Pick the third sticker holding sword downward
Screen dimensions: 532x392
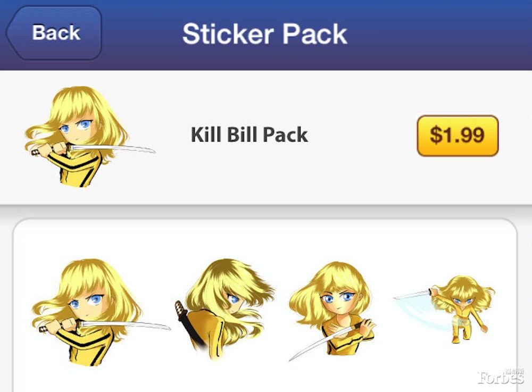pyautogui.click(x=332, y=311)
